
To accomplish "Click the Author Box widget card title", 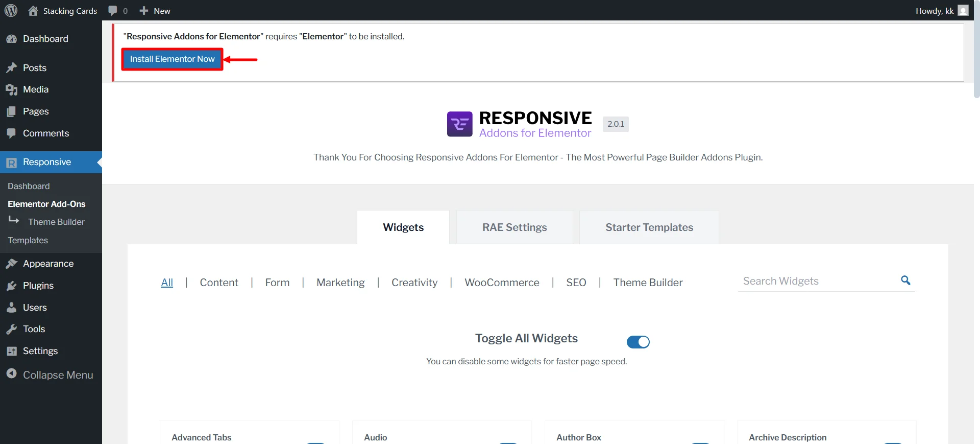I will point(579,437).
